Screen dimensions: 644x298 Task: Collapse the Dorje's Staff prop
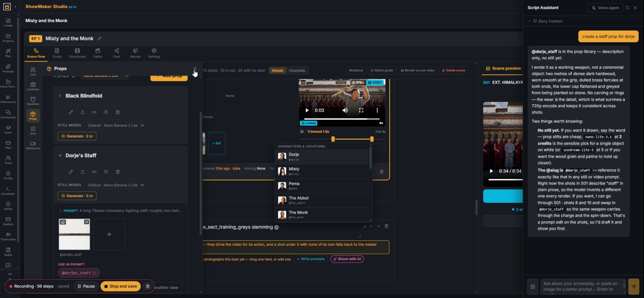click(60, 156)
